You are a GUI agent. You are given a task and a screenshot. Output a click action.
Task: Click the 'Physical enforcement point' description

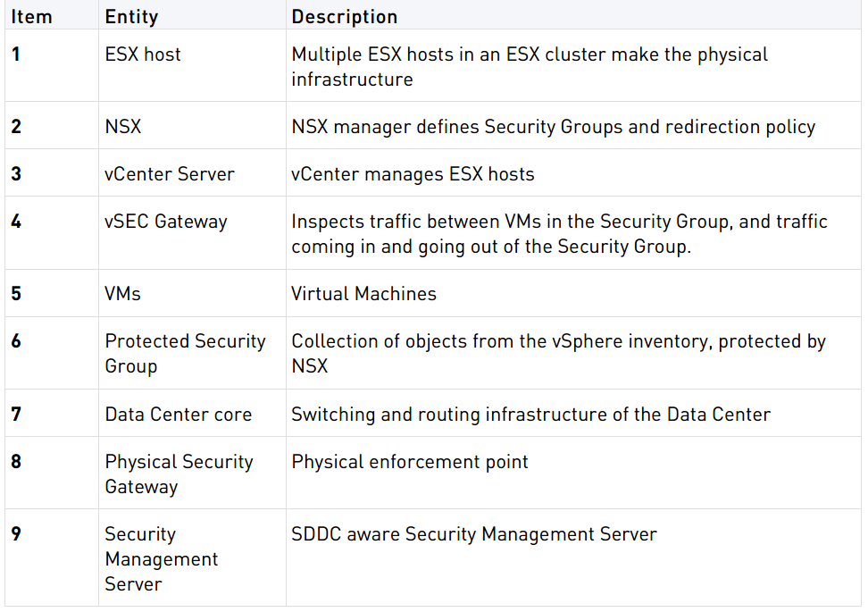(410, 462)
